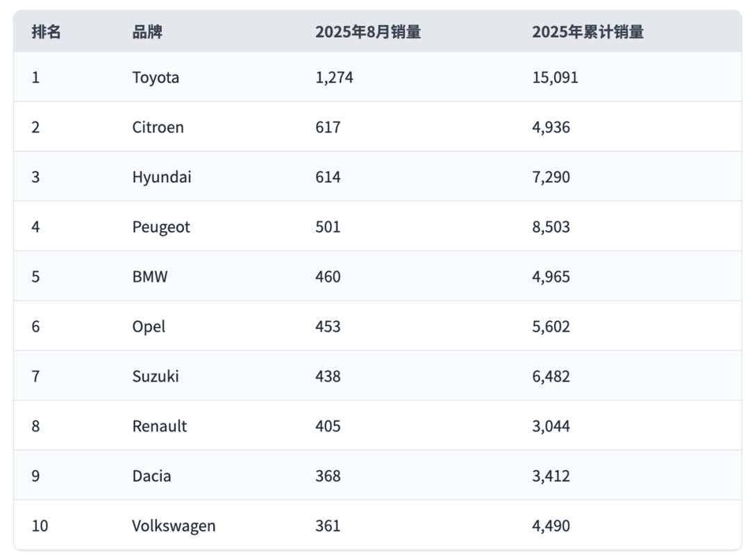
Task: Click the Dacia brand cell
Action: click(151, 476)
